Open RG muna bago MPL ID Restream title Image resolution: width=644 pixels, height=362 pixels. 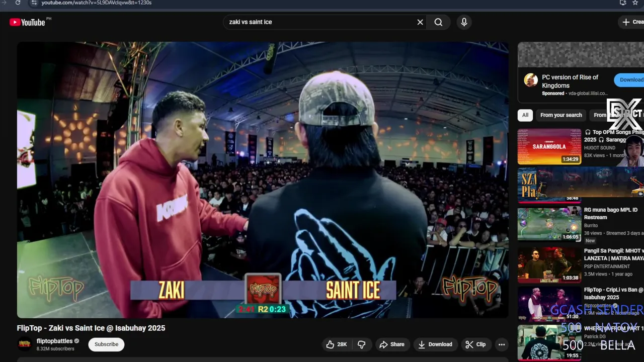pos(611,214)
